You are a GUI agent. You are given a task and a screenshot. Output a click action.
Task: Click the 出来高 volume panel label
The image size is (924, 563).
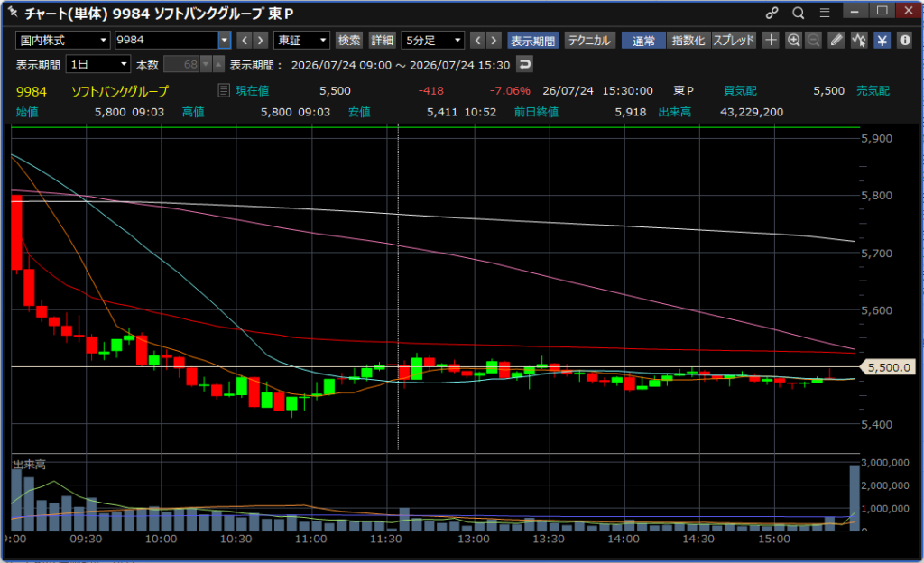click(x=29, y=465)
